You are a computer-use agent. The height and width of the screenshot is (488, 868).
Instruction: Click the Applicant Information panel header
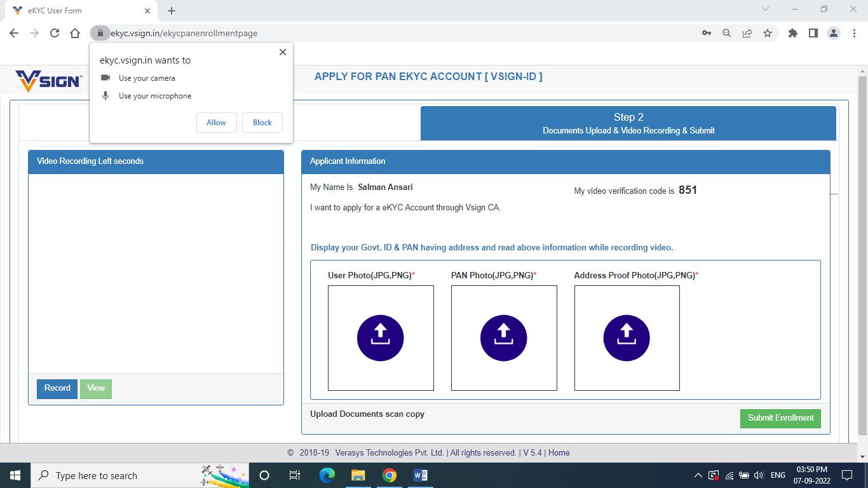tap(566, 162)
